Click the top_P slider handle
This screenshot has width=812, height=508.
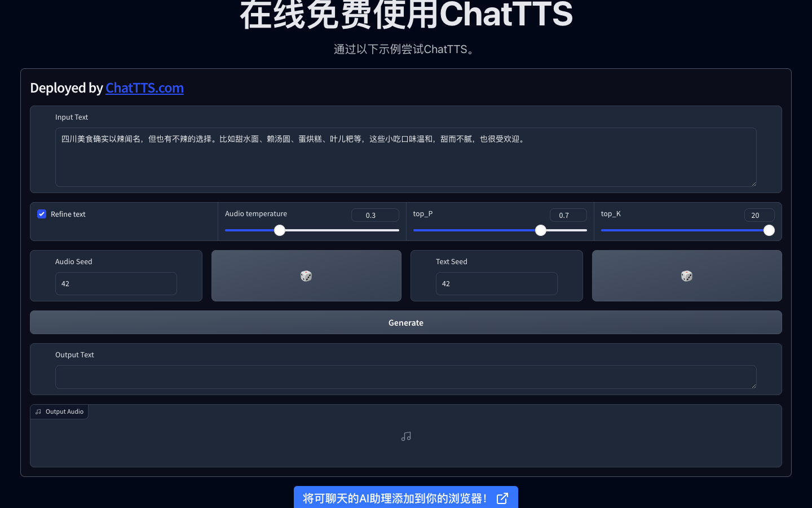click(x=541, y=230)
